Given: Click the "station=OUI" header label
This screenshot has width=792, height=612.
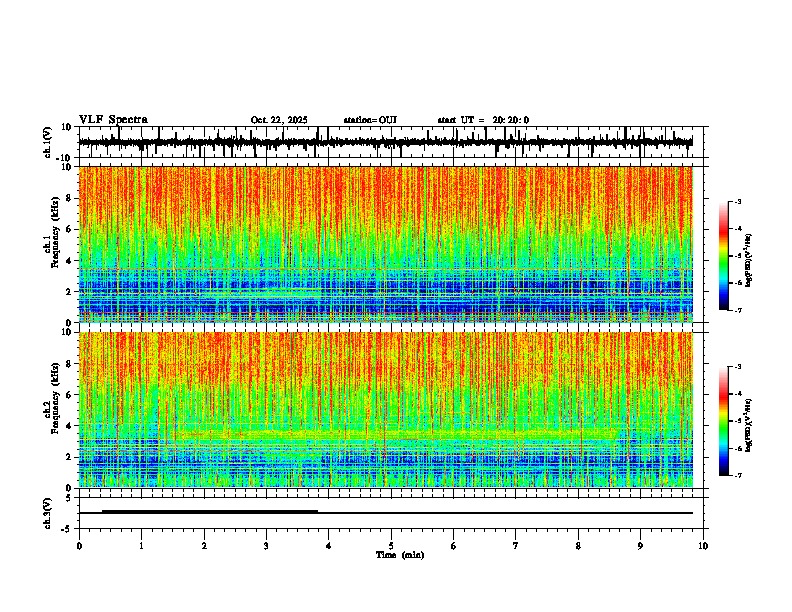Looking at the screenshot, I should 370,120.
